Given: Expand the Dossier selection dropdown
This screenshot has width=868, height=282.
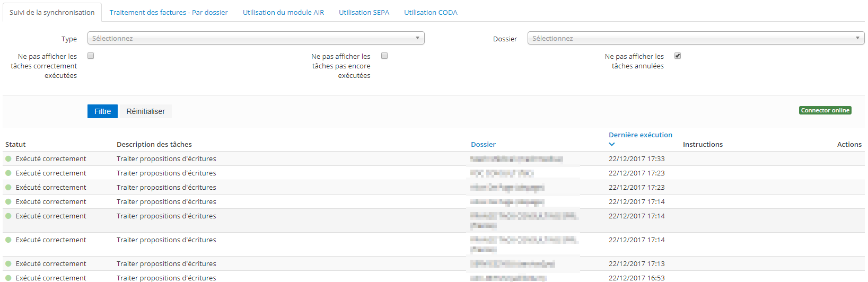Looking at the screenshot, I should [696, 38].
